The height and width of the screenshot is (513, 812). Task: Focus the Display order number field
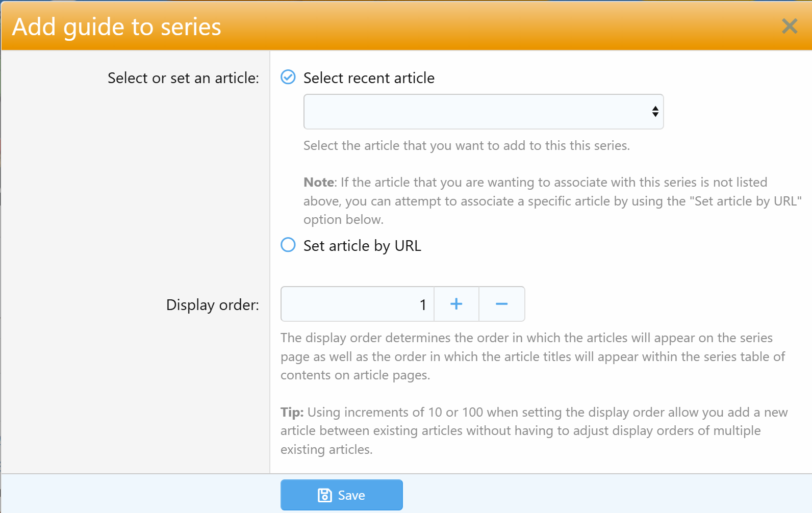357,304
